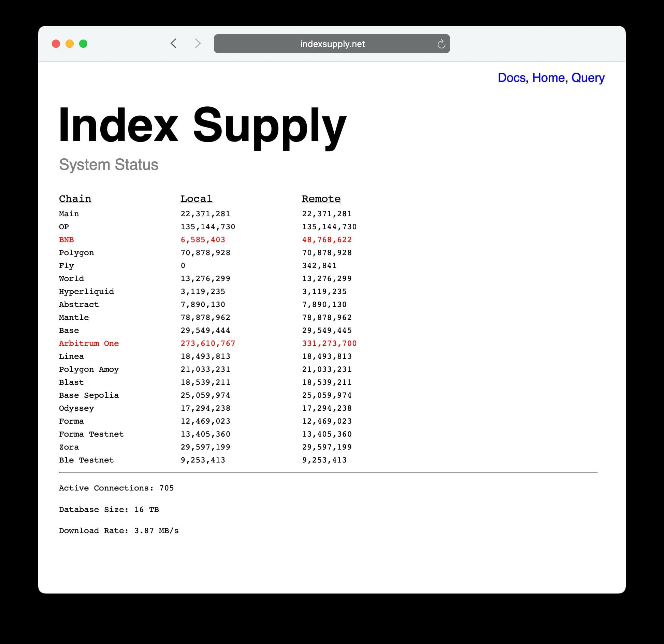Click the Hyperliquid chain name
The height and width of the screenshot is (644, 664).
click(86, 292)
